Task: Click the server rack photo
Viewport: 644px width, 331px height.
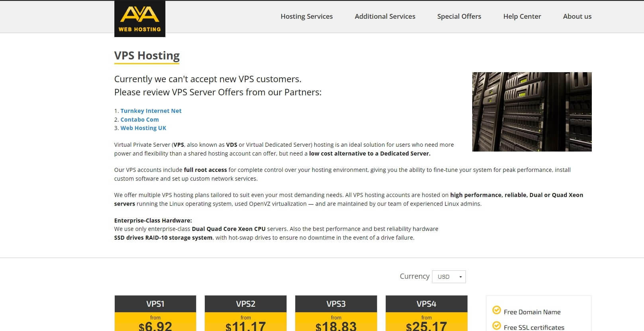Action: 532,112
